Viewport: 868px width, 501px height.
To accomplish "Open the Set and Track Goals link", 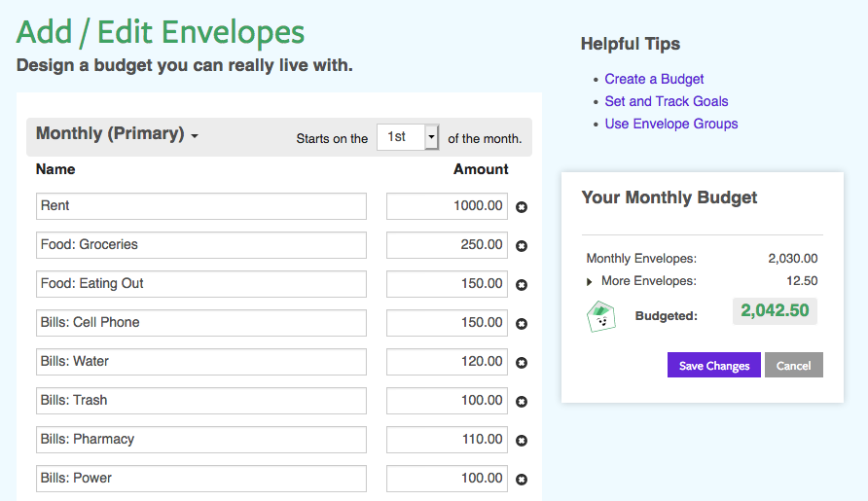I will tap(666, 101).
